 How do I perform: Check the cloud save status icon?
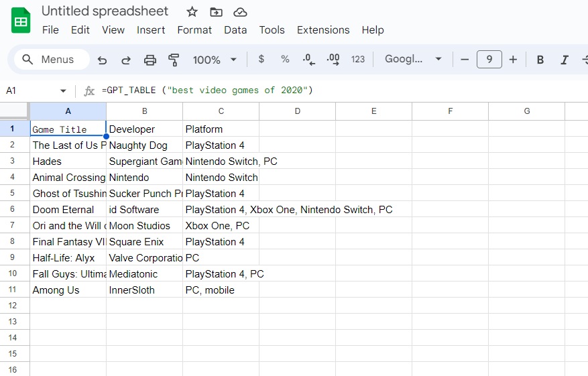pos(240,12)
